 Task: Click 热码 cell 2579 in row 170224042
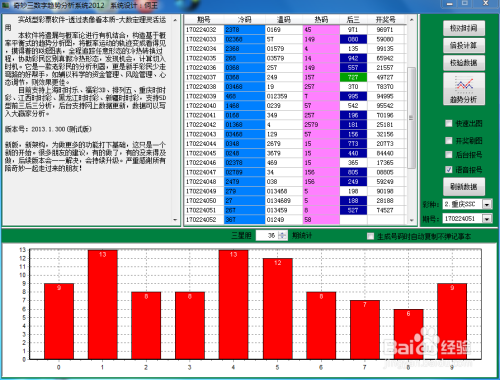coord(321,125)
